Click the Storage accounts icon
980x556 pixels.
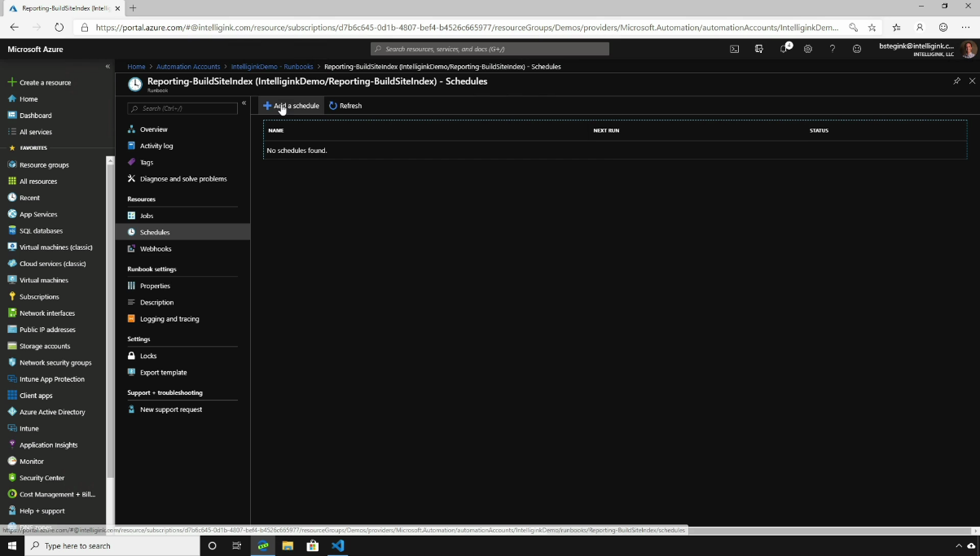12,346
